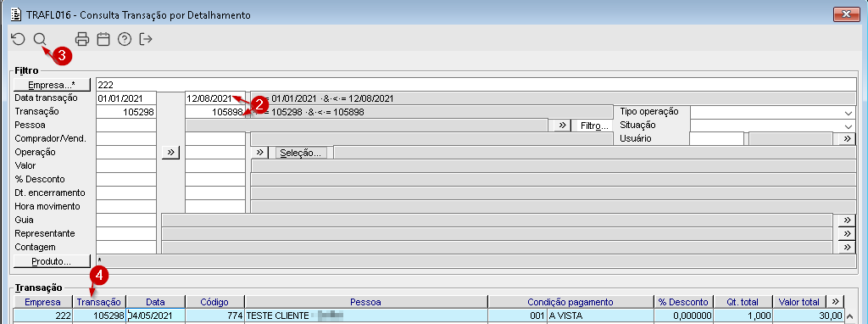Image resolution: width=868 pixels, height=324 pixels.
Task: Click the » button on Contagem row
Action: [847, 248]
